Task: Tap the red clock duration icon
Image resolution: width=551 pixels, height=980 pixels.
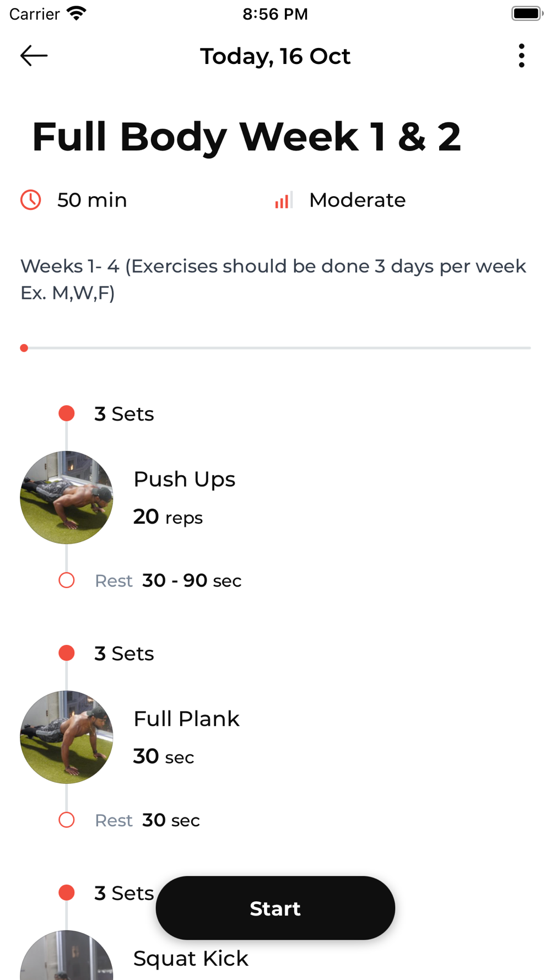Action: [x=31, y=200]
